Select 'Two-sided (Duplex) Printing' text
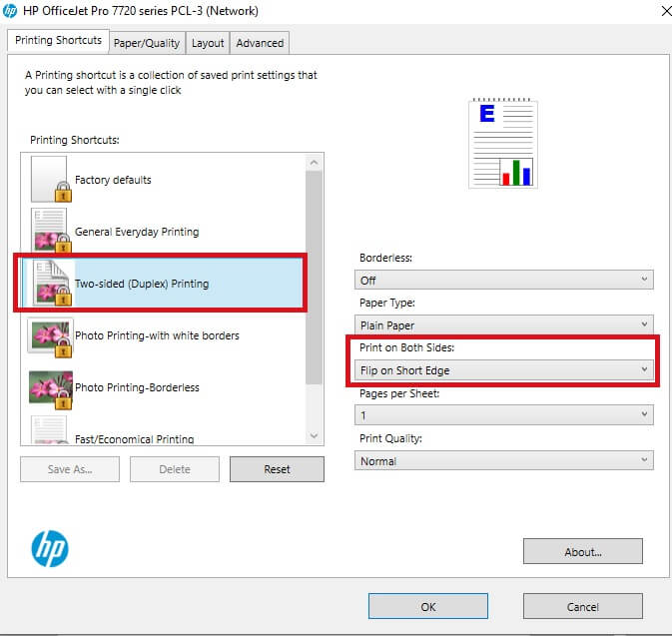The height and width of the screenshot is (636, 672). 142,284
